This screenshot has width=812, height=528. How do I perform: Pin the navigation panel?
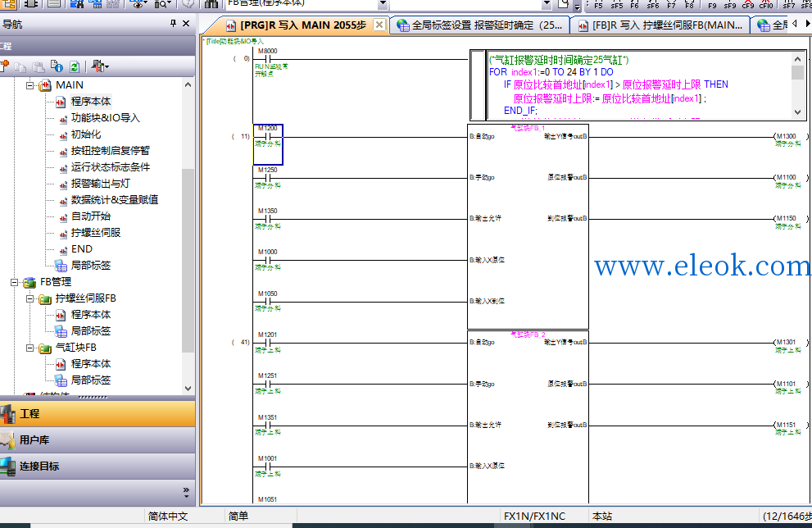[173, 23]
